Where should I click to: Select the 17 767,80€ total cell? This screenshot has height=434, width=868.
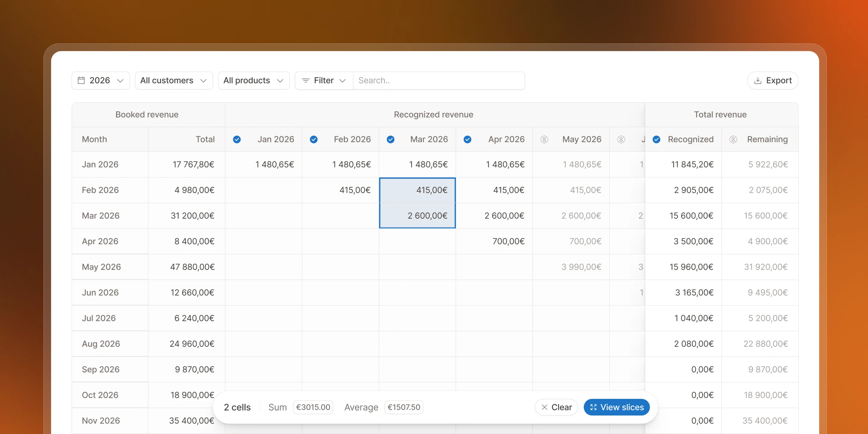[187, 164]
